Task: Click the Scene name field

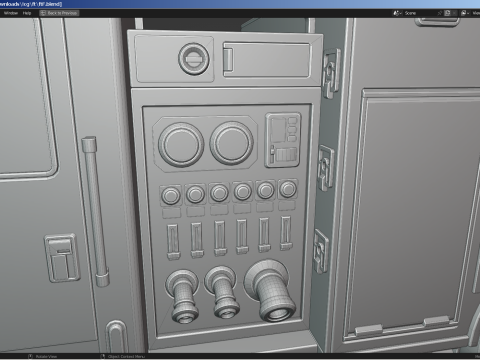Action: click(419, 13)
